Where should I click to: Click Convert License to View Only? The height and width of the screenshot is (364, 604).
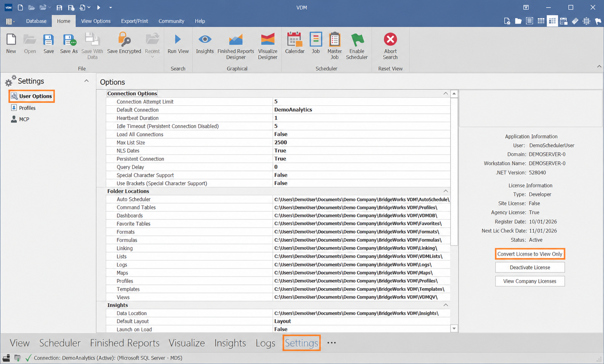click(x=530, y=254)
